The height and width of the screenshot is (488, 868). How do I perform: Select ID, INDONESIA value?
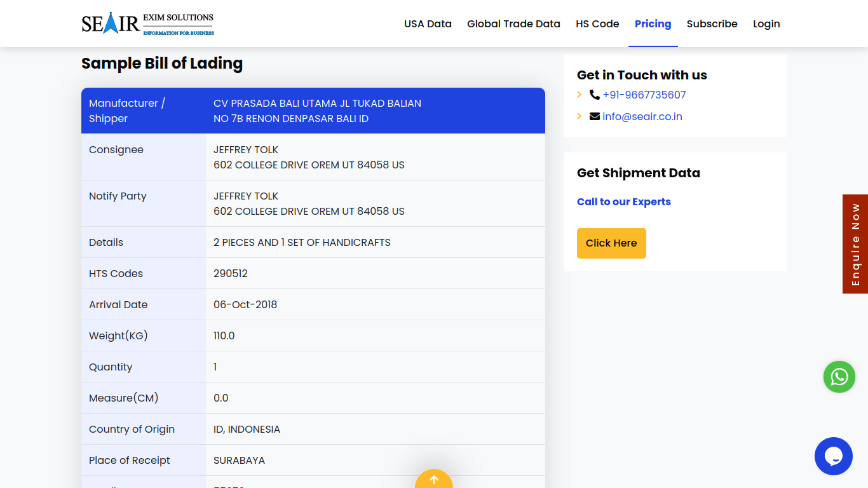(247, 429)
